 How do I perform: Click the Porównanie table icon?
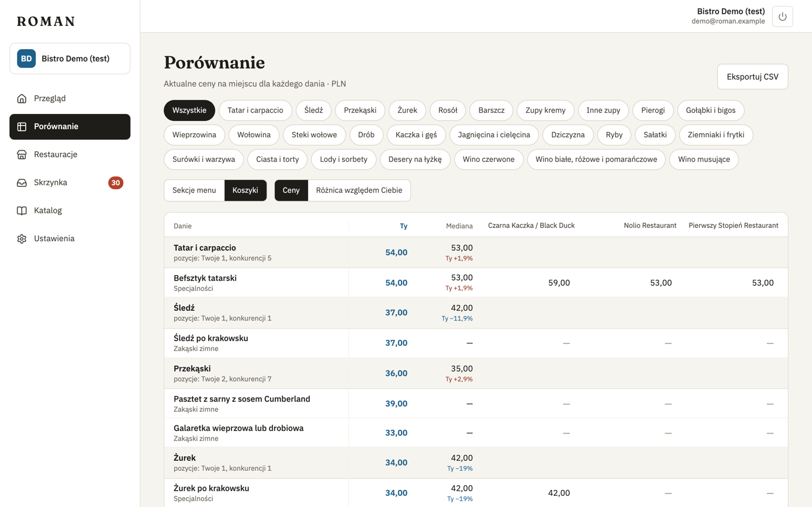[x=22, y=126]
